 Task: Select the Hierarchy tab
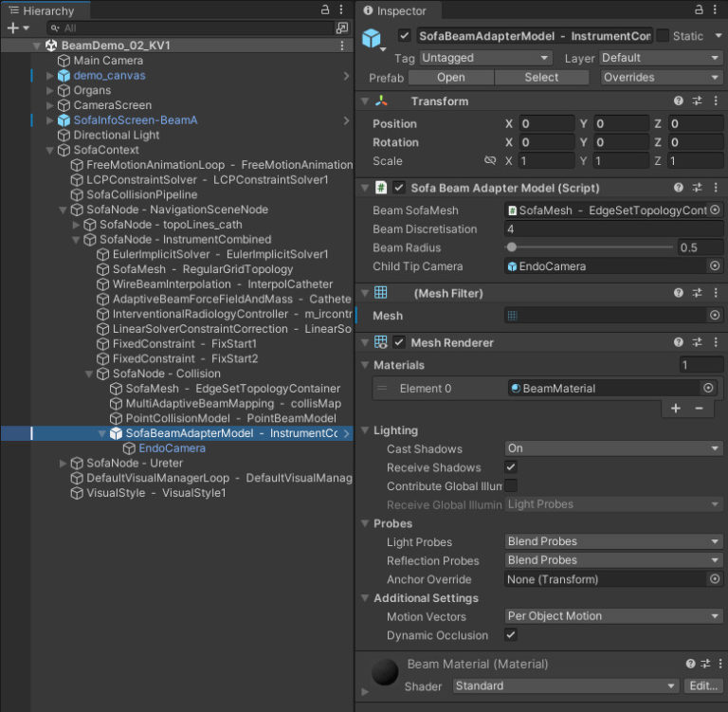(45, 11)
